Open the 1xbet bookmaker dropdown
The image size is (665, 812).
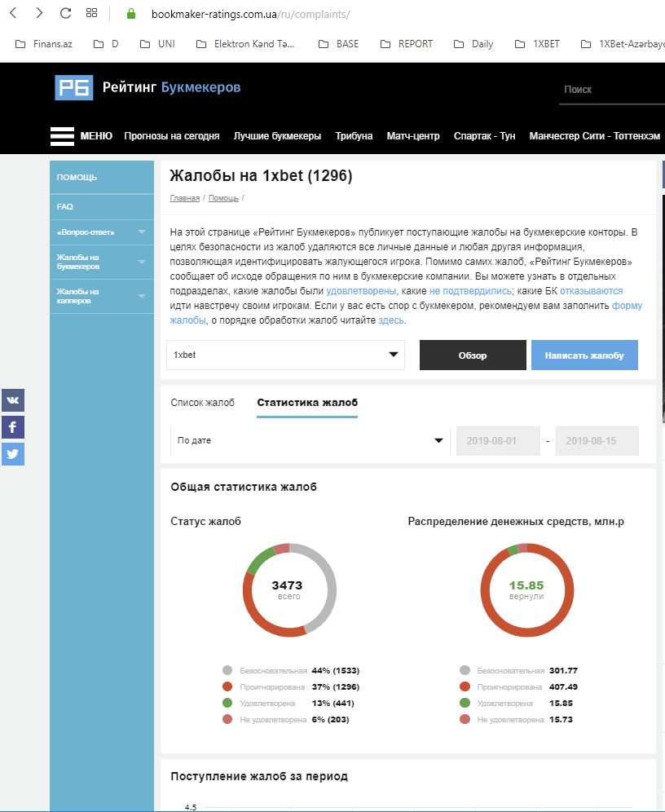pyautogui.click(x=286, y=355)
